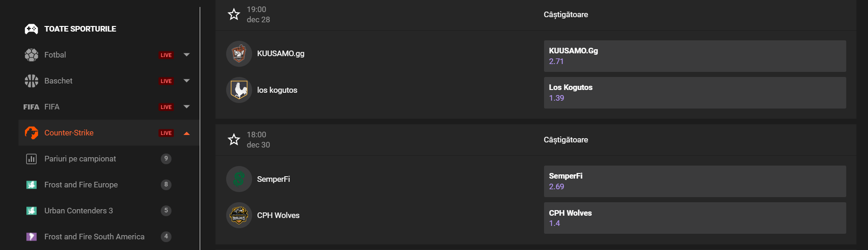Image resolution: width=868 pixels, height=250 pixels.
Task: Click the Fotbal soccer ball icon
Action: click(32, 55)
